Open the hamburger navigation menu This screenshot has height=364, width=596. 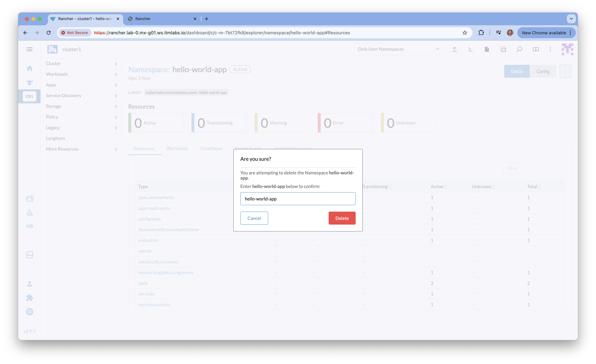(29, 49)
